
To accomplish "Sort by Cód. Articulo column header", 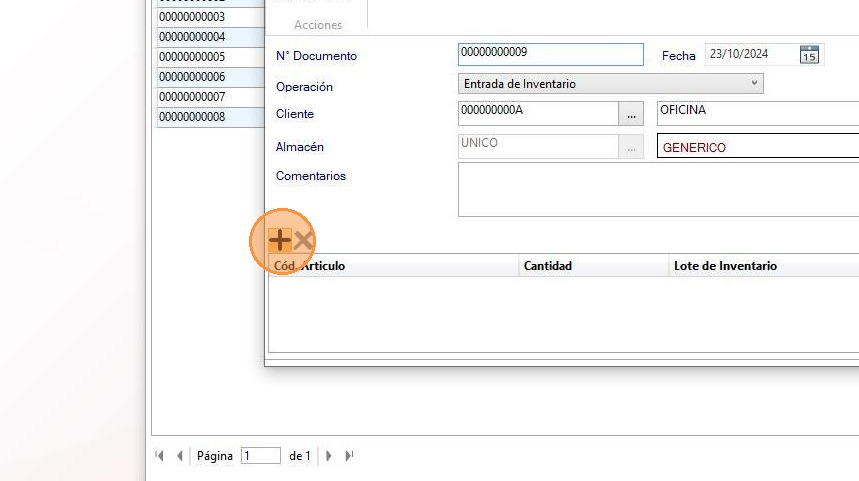I will [x=393, y=266].
